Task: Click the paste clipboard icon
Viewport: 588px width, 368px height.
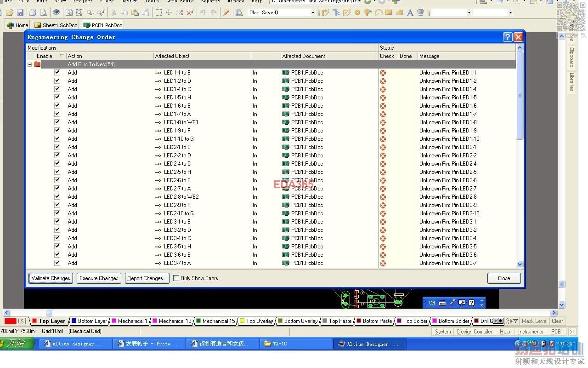Action: 135,12
